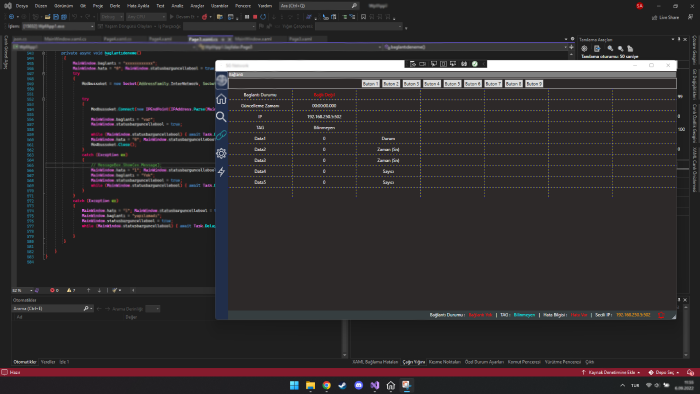Screen dimensions: 700x394
Task: Click Buton 5 in the app window
Action: coord(452,84)
